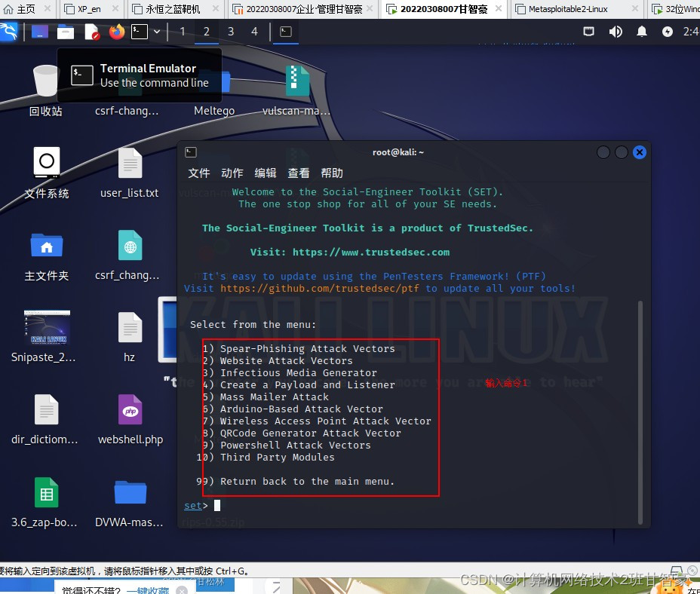Click the blue desktop panel icon
This screenshot has height=594, width=700.
39,32
